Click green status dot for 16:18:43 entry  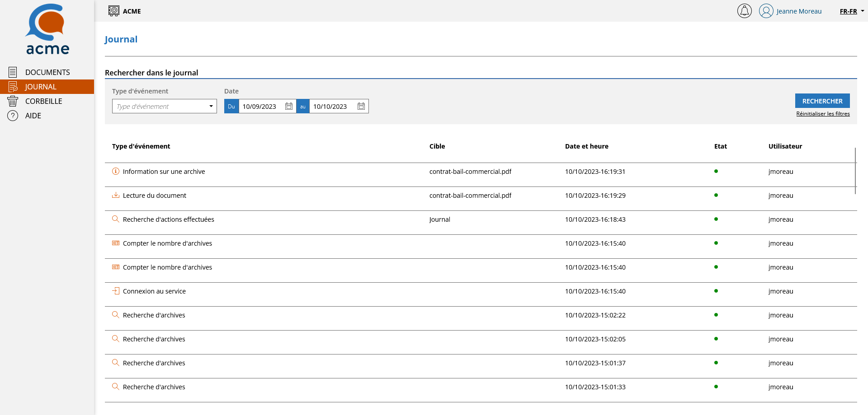tap(716, 219)
